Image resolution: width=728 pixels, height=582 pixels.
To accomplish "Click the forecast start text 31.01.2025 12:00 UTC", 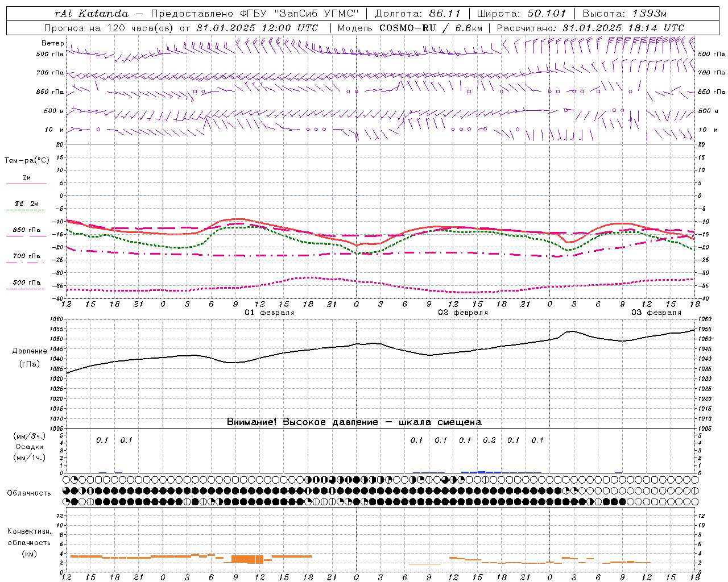I will tap(257, 28).
